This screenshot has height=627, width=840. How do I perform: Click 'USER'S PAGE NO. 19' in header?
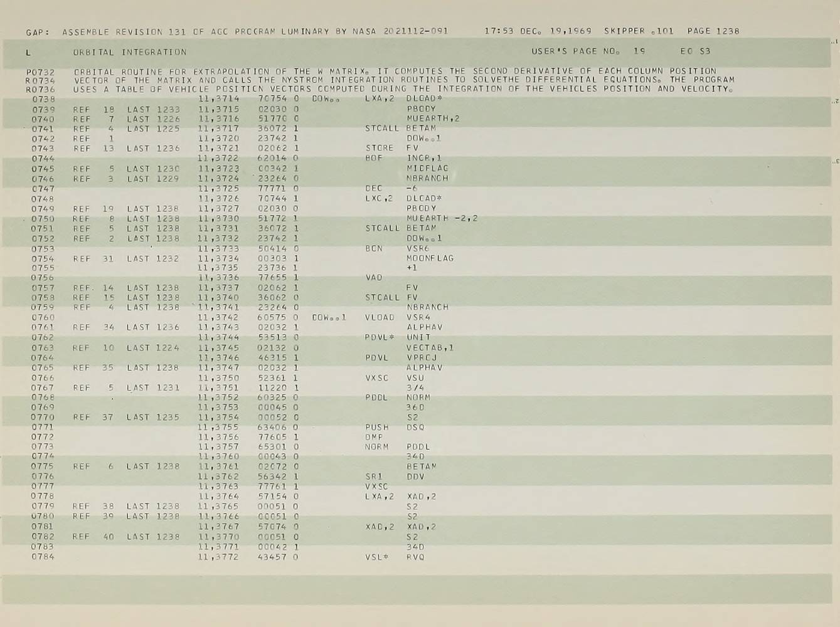coord(588,51)
